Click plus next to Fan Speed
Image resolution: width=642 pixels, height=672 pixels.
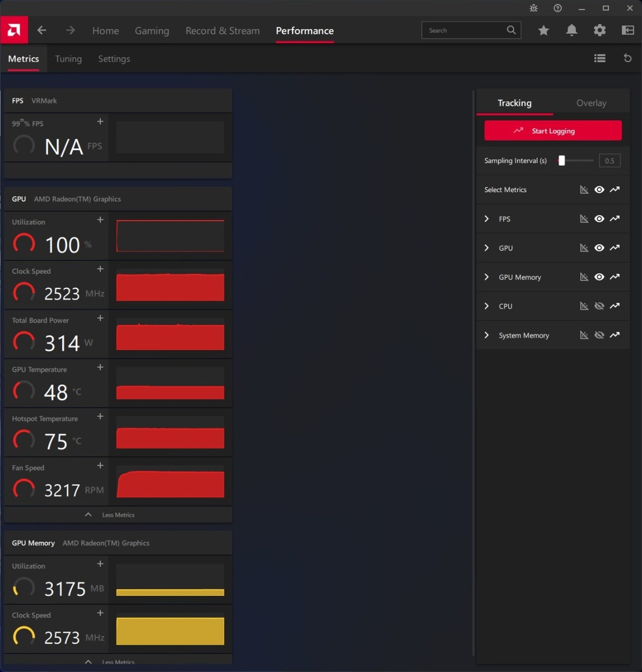(x=101, y=465)
